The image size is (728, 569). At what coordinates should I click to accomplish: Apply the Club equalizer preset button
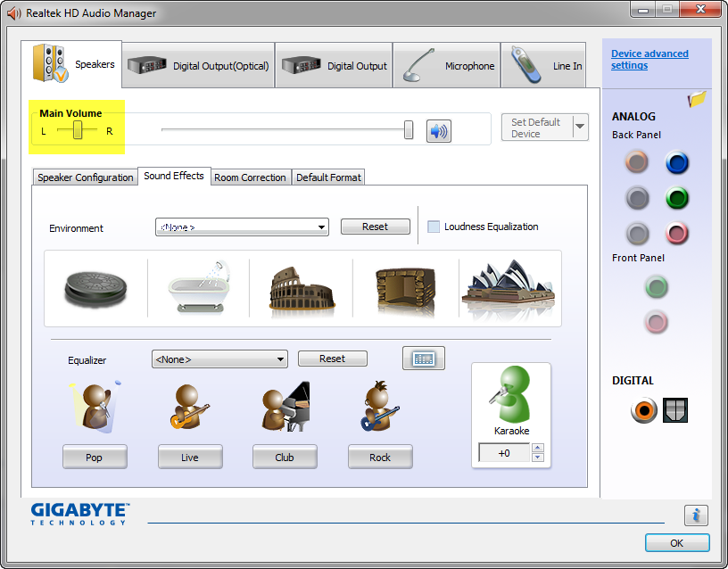coord(285,458)
